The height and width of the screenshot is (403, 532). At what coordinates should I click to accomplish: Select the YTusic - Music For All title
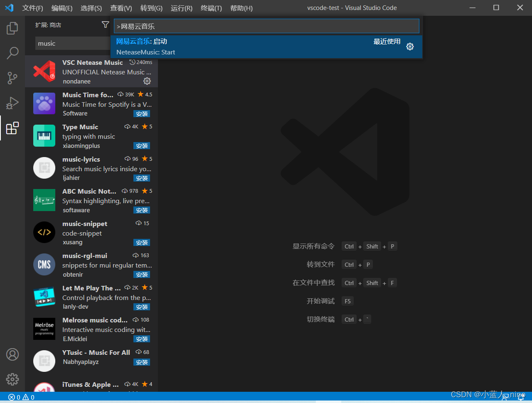(96, 352)
